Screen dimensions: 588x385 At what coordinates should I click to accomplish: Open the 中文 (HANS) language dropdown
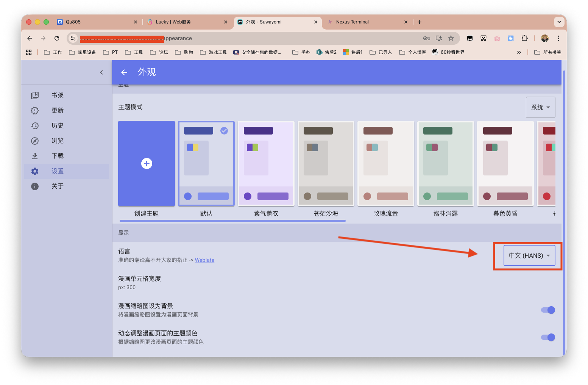click(529, 255)
